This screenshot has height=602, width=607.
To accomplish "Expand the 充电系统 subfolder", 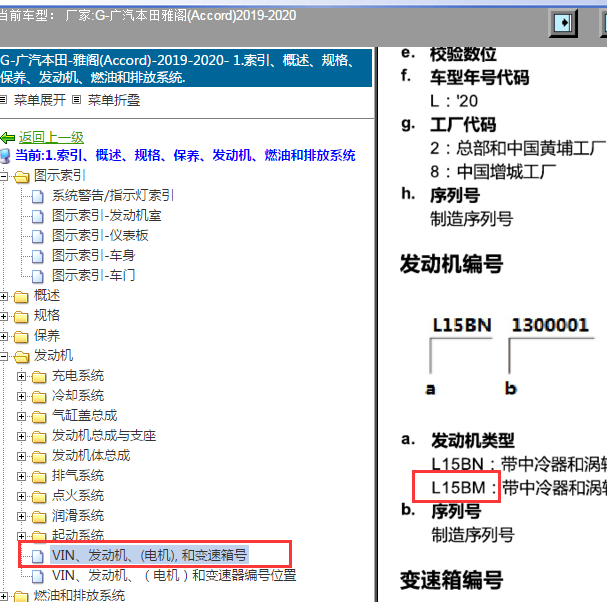I will 22,377.
